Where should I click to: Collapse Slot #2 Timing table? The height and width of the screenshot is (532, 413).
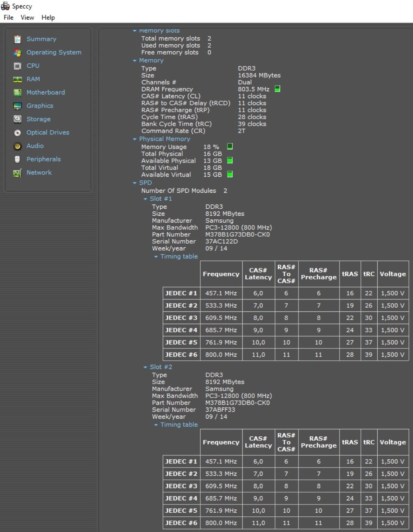tap(156, 425)
